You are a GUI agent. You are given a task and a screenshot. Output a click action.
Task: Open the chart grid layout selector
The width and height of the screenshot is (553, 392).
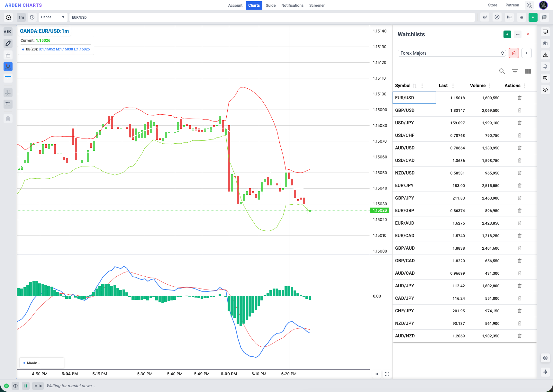(521, 17)
